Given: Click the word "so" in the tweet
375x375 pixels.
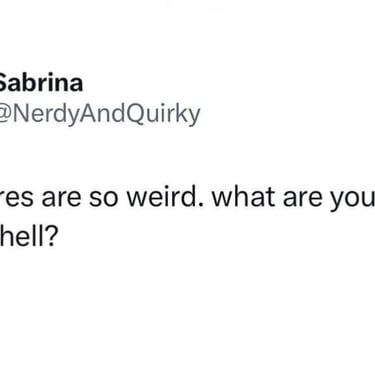Looking at the screenshot, I should click(103, 199).
